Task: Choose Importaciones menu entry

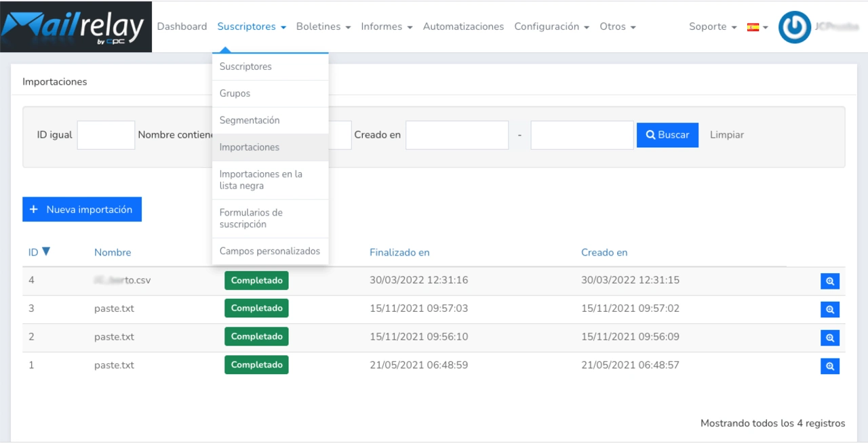Action: (x=270, y=147)
